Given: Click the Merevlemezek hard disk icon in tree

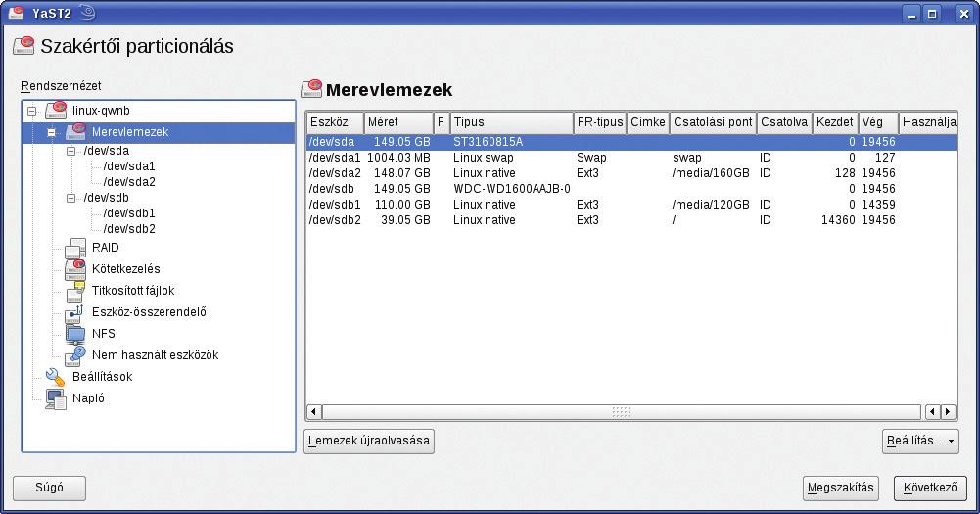Looking at the screenshot, I should tap(75, 131).
